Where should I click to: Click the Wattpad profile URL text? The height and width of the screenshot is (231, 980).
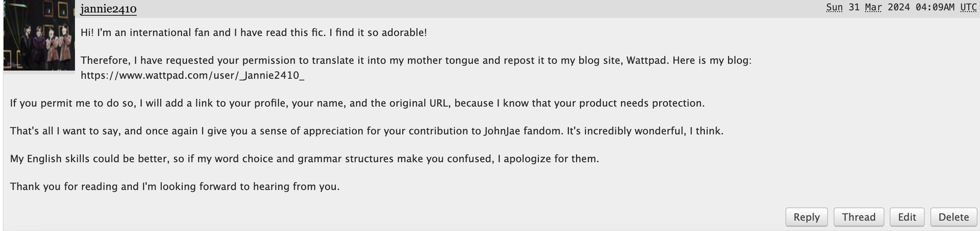(x=192, y=76)
